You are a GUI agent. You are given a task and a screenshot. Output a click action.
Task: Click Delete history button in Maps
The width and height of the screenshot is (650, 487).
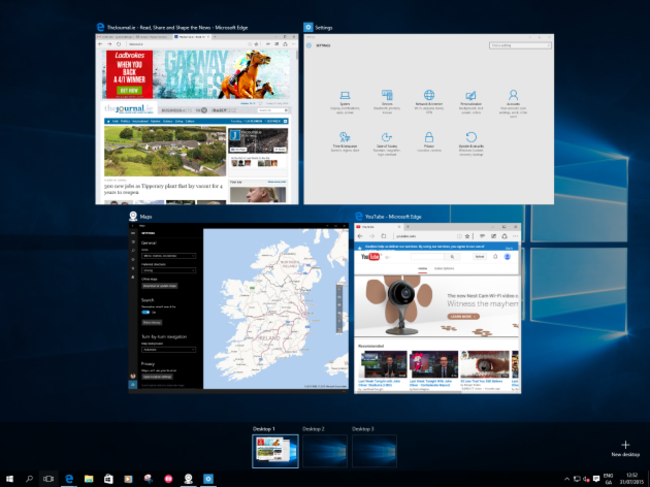pyautogui.click(x=152, y=322)
